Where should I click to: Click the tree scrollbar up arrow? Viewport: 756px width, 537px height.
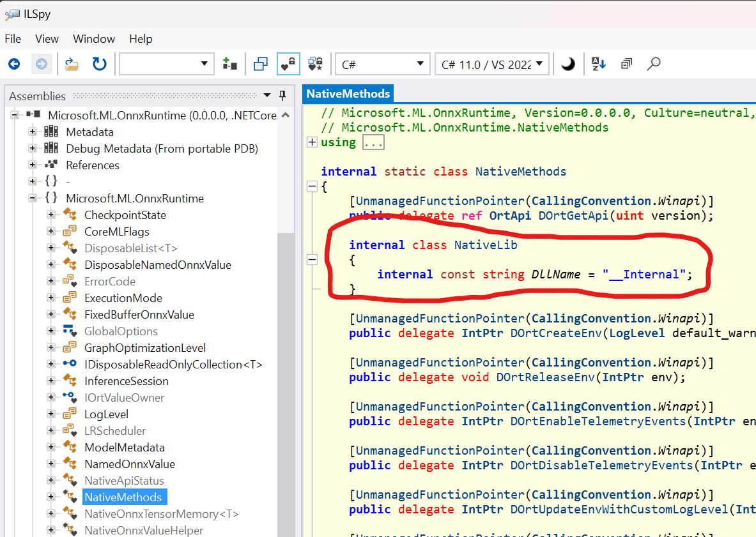click(286, 115)
